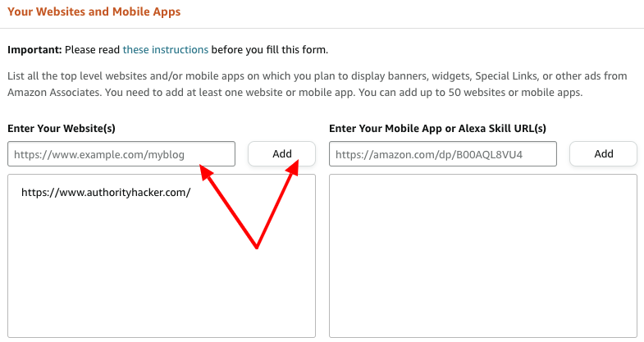The height and width of the screenshot is (342, 644).
Task: Click 'before you fill this form' text
Action: point(269,49)
